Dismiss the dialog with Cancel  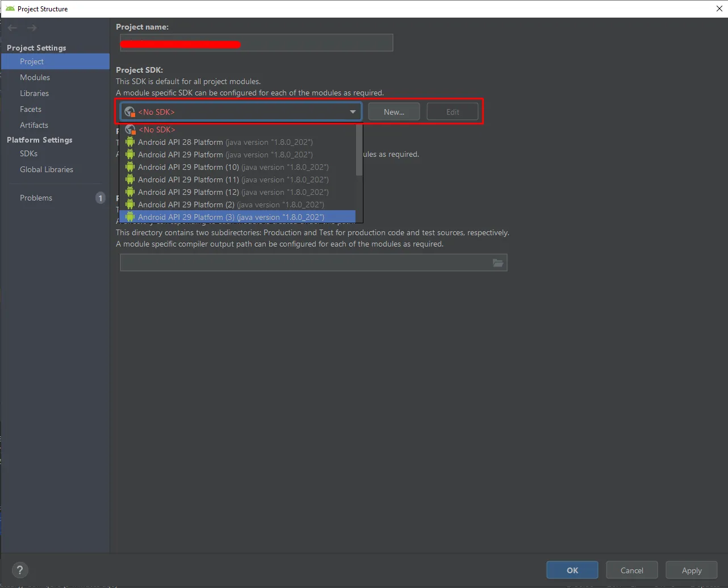tap(632, 570)
